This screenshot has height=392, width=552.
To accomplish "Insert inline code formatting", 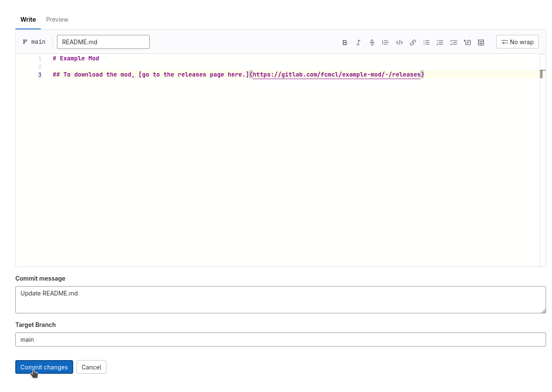I will 399,43.
